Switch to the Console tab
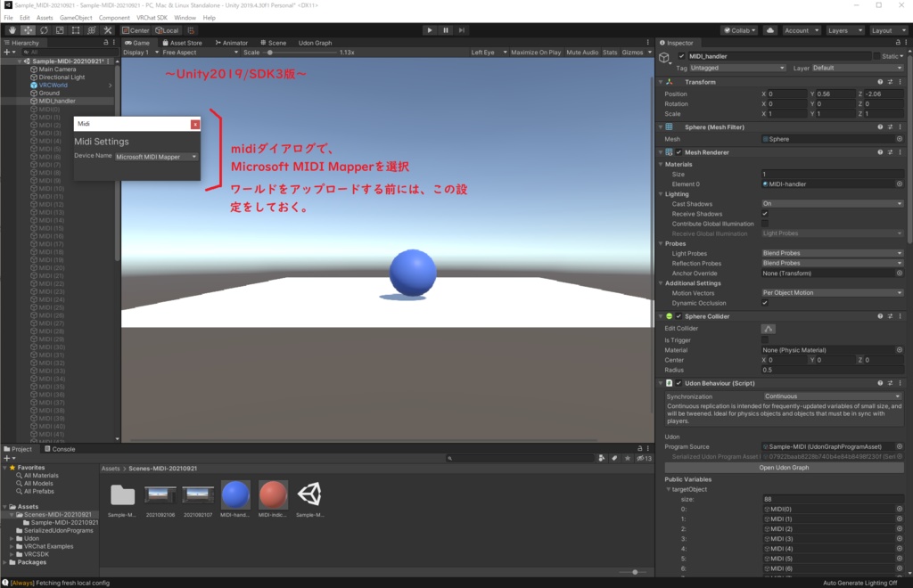Screen dimensions: 913x588 (x=60, y=449)
